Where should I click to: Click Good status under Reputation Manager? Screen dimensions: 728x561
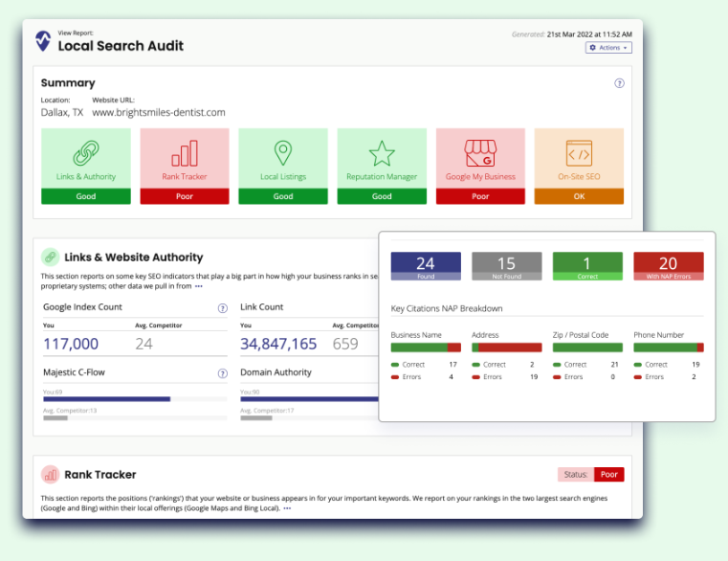pos(382,196)
